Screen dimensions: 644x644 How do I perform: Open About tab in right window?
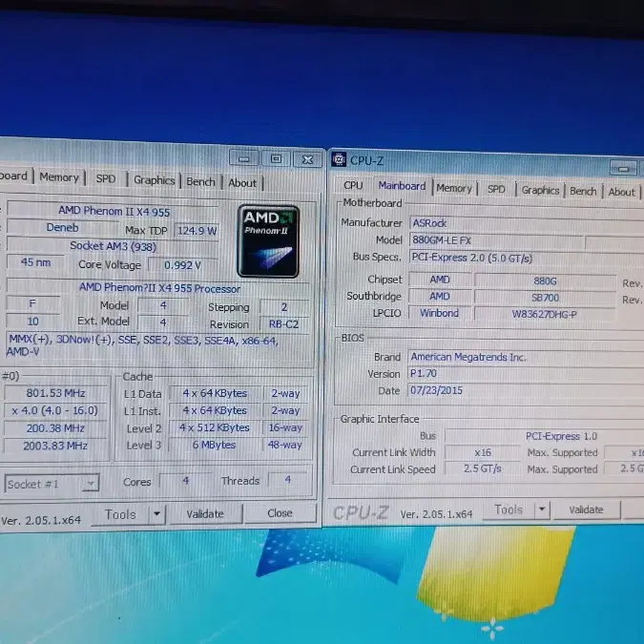click(622, 192)
